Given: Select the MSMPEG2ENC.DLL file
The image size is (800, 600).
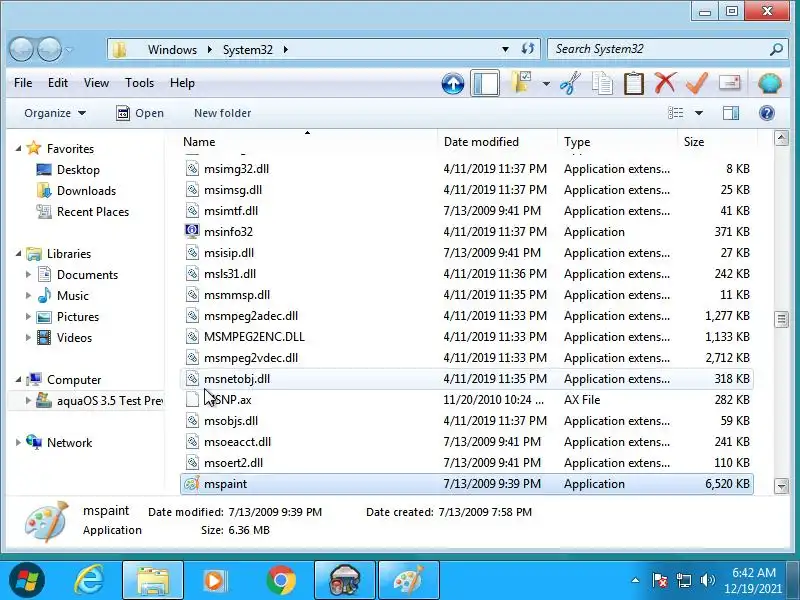Looking at the screenshot, I should pos(254,337).
